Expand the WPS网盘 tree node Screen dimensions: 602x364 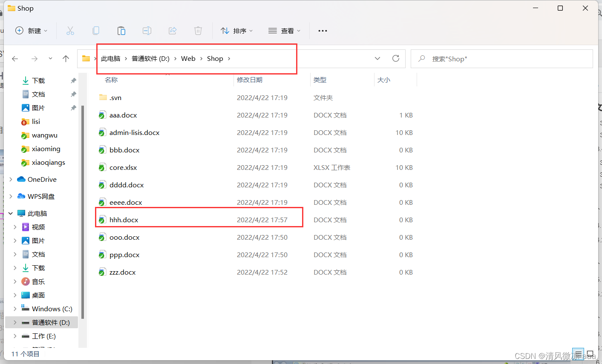click(x=11, y=197)
